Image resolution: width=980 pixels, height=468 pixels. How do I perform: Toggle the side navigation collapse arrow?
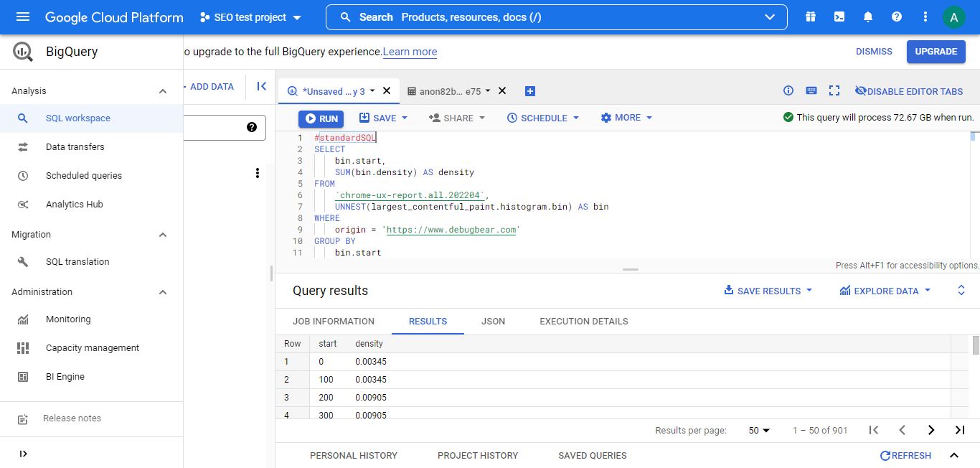[23, 454]
